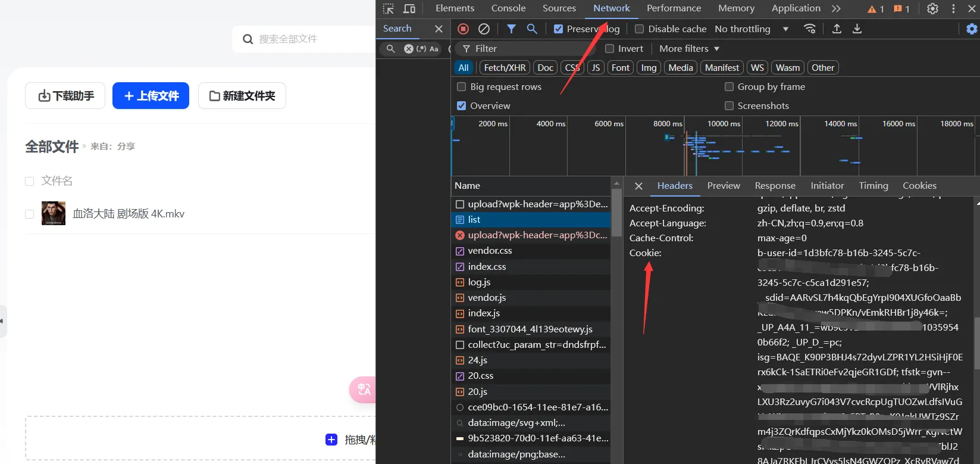Enable Group by frame
The height and width of the screenshot is (464, 980).
729,86
